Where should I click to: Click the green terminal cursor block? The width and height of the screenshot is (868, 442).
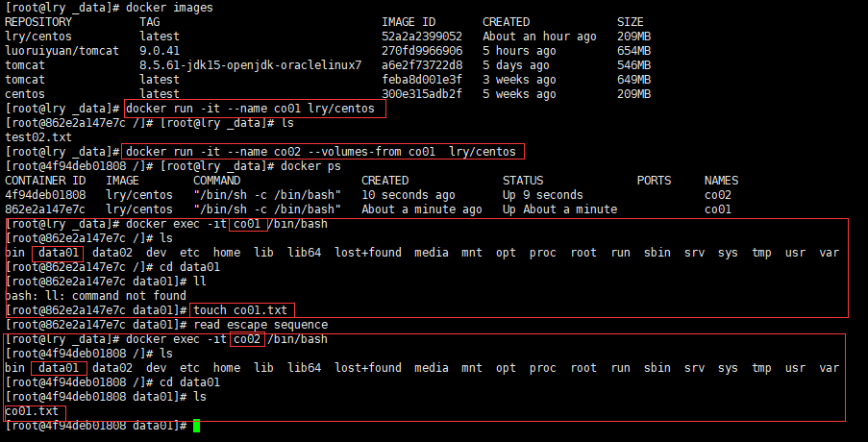pyautogui.click(x=196, y=426)
